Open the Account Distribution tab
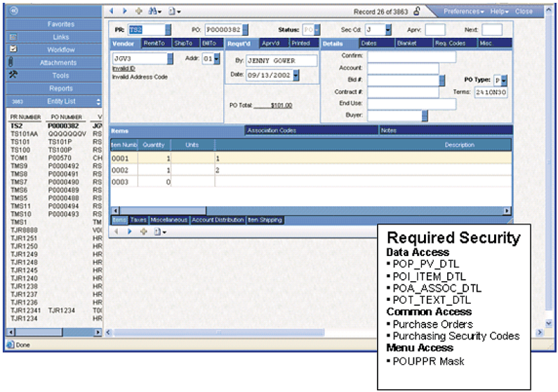Screen dimensions: 558x392 pos(218,220)
